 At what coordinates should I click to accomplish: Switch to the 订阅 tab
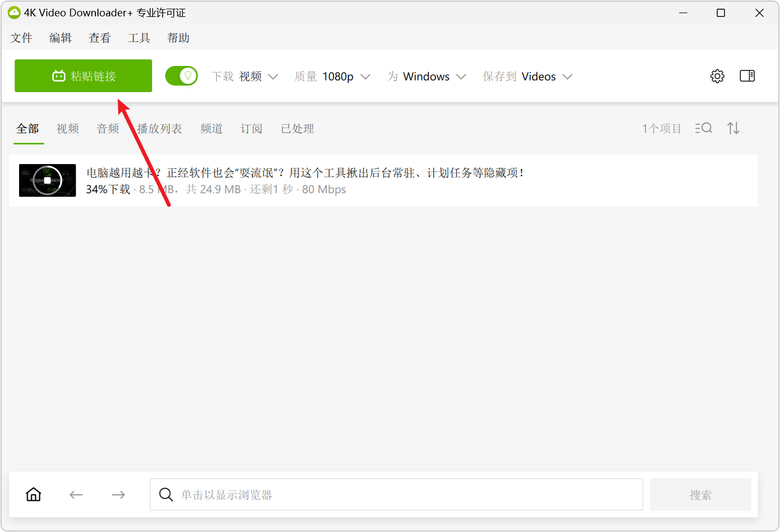[251, 129]
